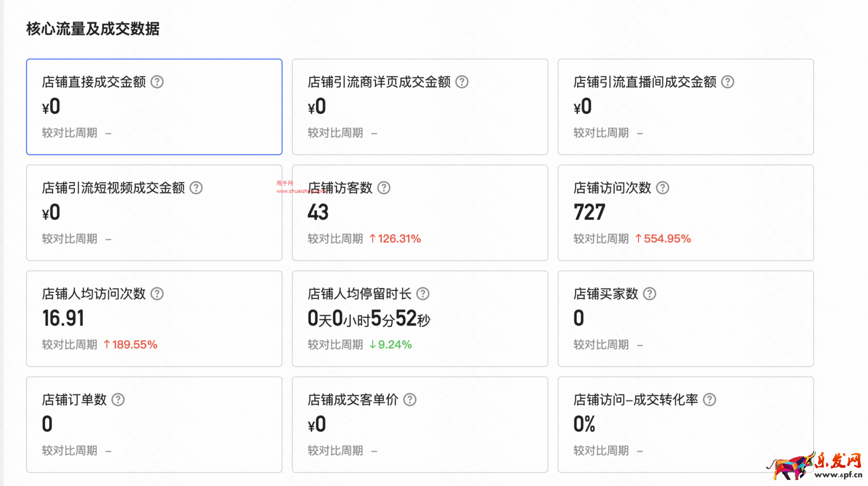Viewport: 868px width, 486px height.
Task: Click ¥0 value under 店铺成交客单价
Action: click(317, 424)
